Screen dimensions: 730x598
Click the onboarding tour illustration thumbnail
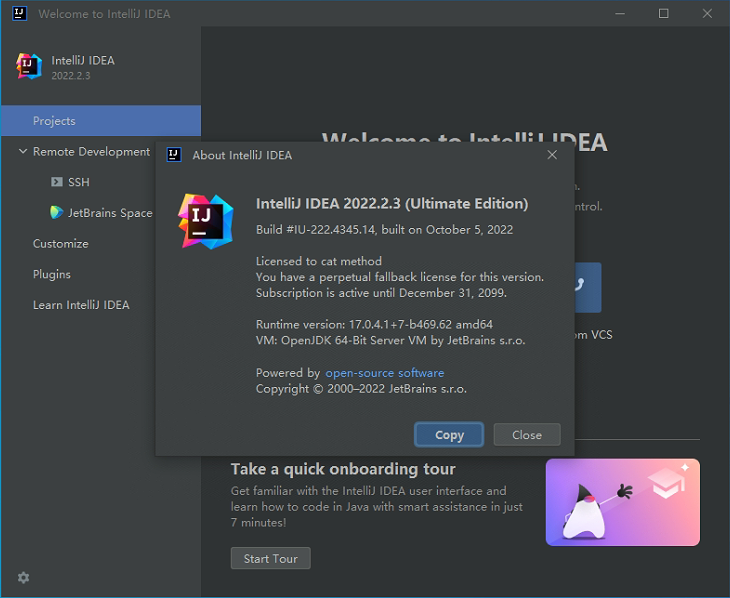(623, 502)
